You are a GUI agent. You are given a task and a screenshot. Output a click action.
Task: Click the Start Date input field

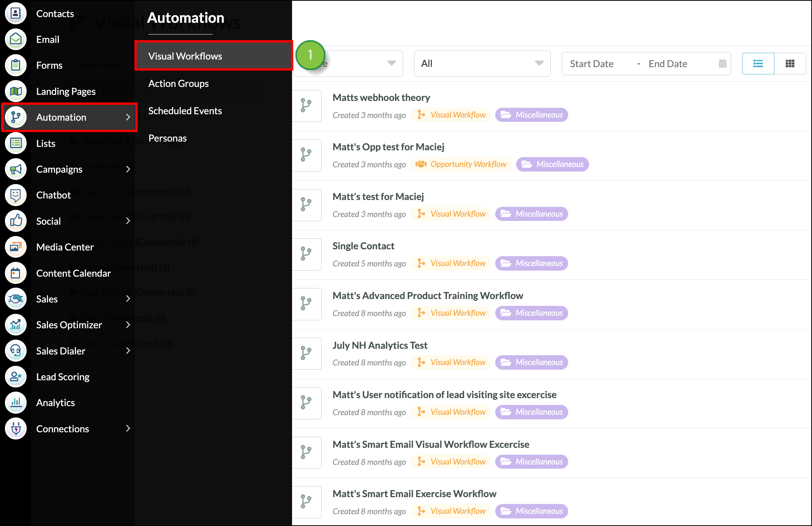pyautogui.click(x=592, y=63)
